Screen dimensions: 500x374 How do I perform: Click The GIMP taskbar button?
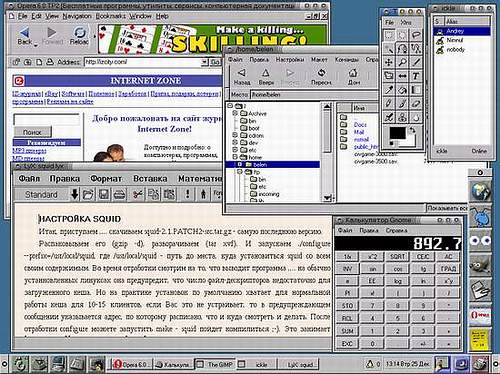[215, 364]
